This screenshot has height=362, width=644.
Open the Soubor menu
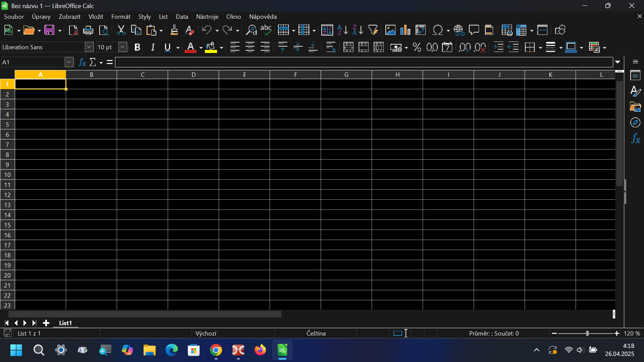14,17
